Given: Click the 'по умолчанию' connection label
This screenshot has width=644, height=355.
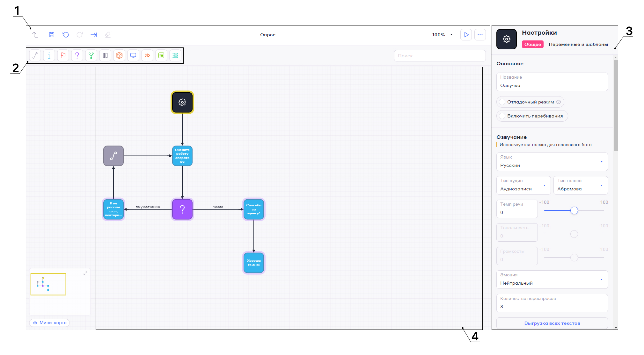Looking at the screenshot, I should (148, 207).
